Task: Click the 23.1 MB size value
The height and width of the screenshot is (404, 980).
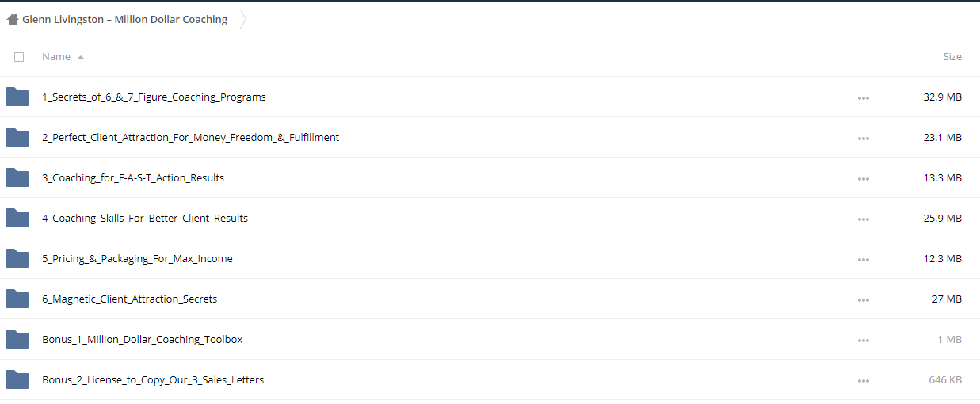Action: point(943,138)
